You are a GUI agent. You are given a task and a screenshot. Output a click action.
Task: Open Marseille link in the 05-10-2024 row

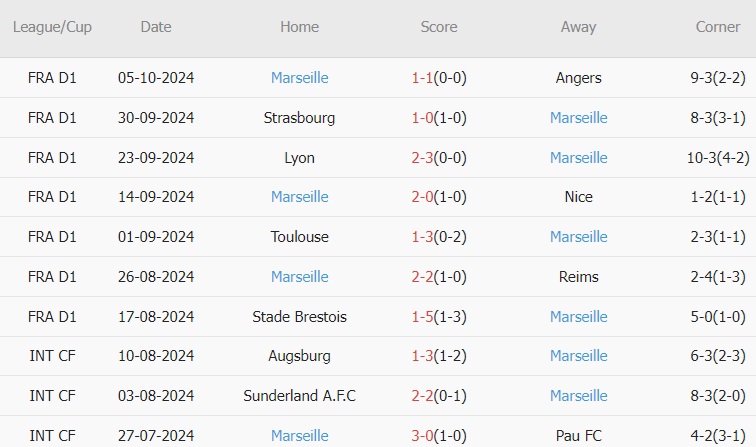point(299,77)
